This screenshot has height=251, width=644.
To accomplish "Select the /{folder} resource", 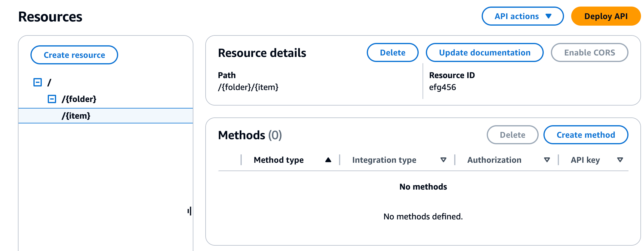I will [x=79, y=99].
